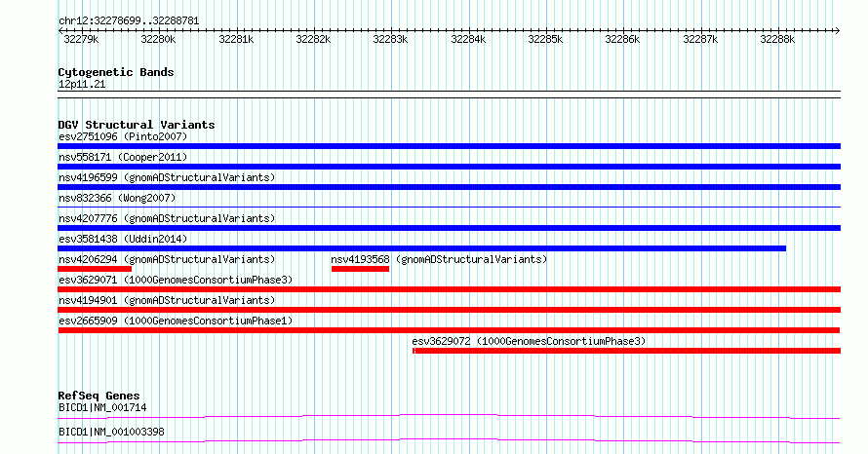Image resolution: width=868 pixels, height=454 pixels.
Task: Click the red bar of esv2665909
Action: click(449, 330)
